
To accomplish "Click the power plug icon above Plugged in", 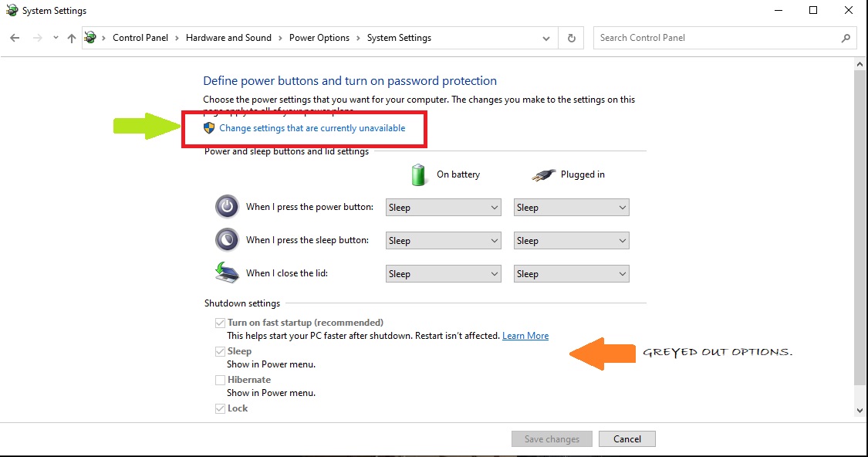I will click(543, 174).
